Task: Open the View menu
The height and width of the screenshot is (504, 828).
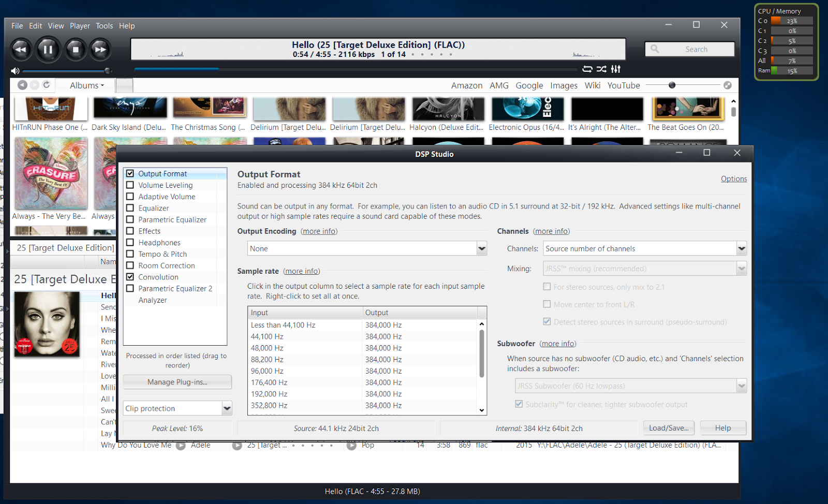Action: point(56,26)
